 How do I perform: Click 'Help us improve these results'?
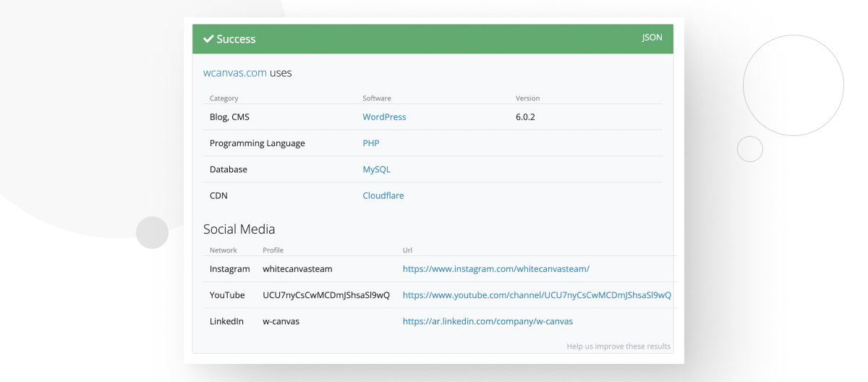(x=618, y=347)
